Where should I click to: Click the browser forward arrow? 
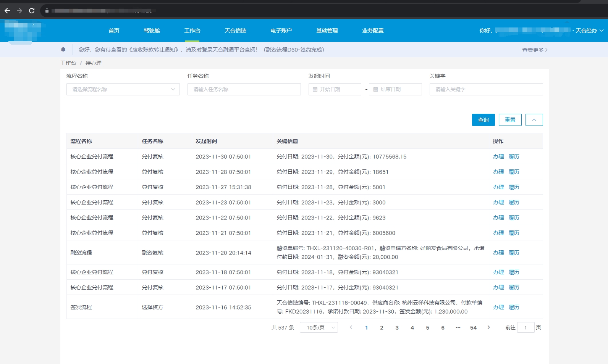(x=19, y=11)
